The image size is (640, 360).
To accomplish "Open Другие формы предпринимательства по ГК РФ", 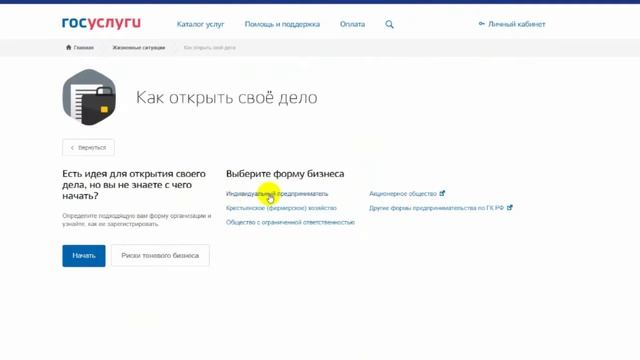I will click(x=436, y=208).
